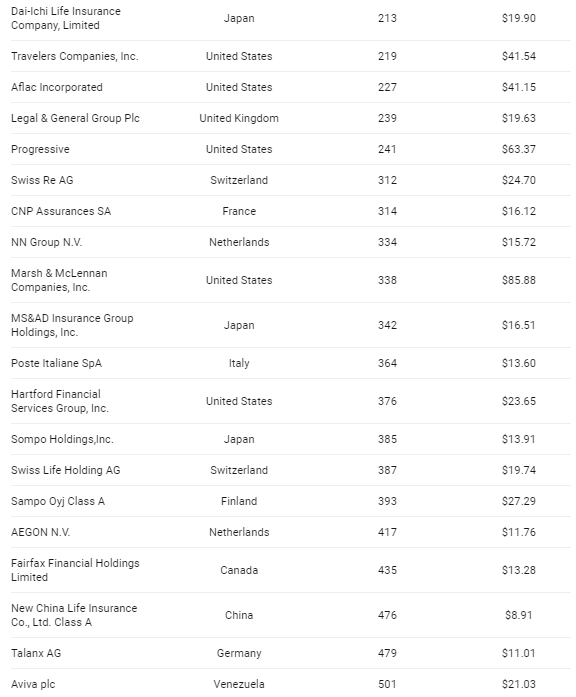Select the Swiss Re AG row label
The width and height of the screenshot is (576, 697).
click(x=42, y=180)
